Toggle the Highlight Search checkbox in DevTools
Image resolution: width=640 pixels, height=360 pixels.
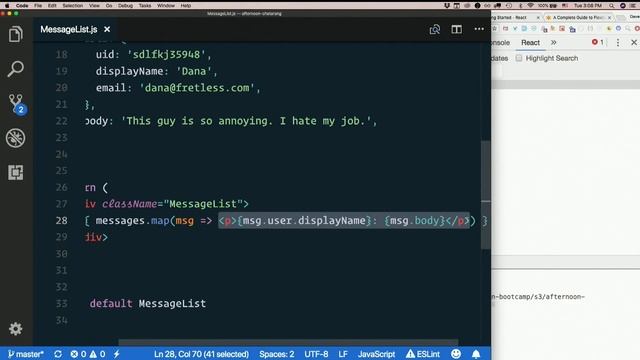(x=519, y=58)
